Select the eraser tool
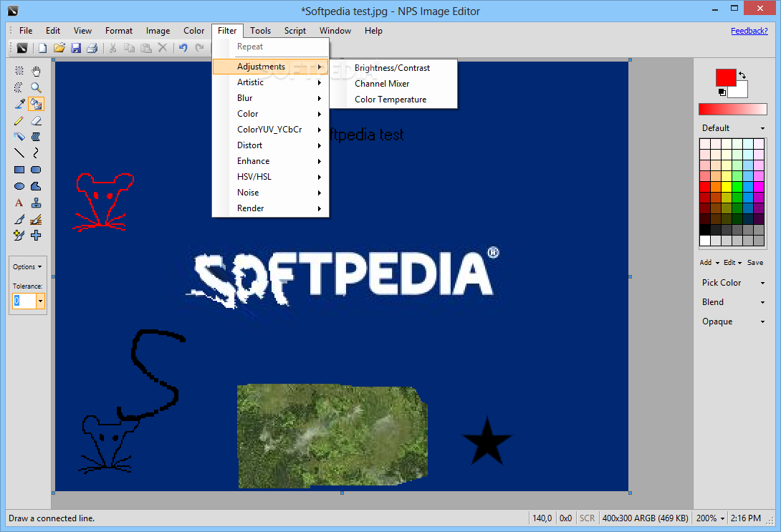Viewport: 781px width, 532px height. 36,120
